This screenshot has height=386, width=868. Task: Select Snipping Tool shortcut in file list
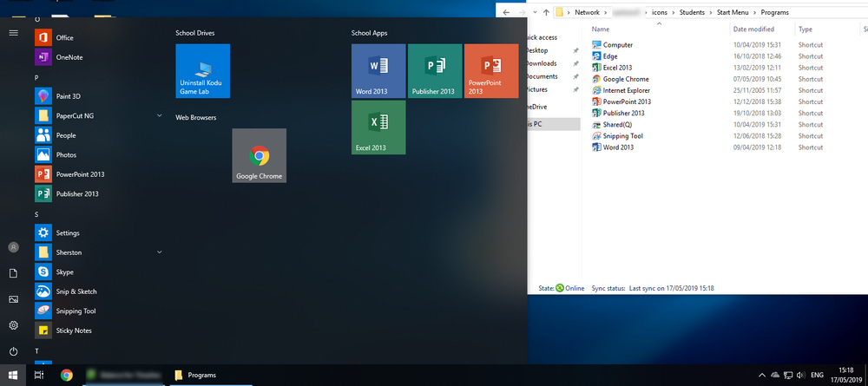pyautogui.click(x=622, y=136)
